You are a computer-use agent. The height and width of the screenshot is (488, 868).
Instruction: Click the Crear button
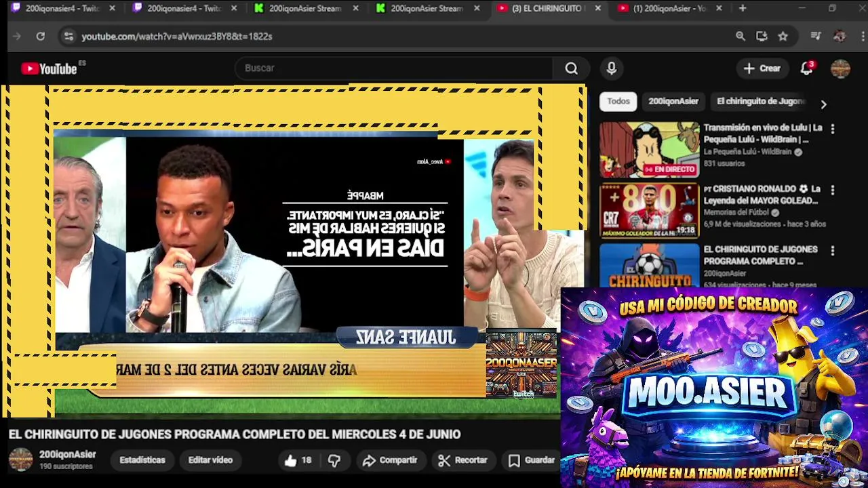(x=762, y=68)
